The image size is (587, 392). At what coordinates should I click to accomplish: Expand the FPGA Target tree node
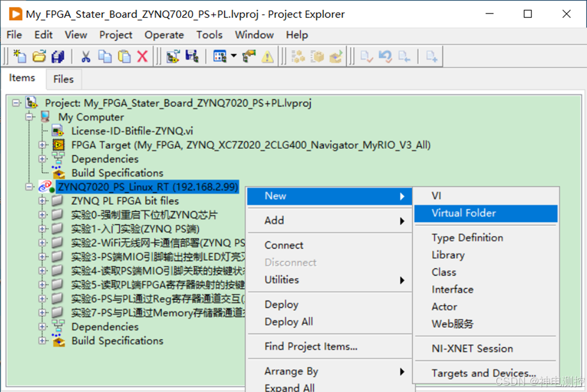point(43,145)
